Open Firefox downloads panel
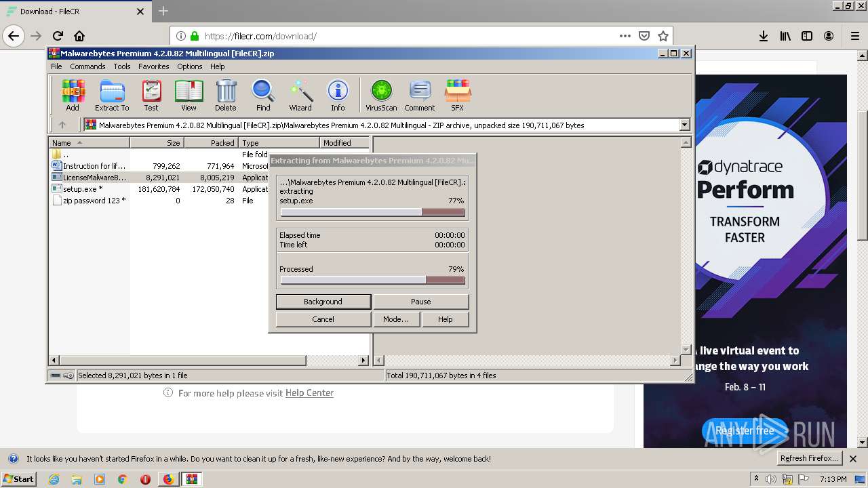 [x=764, y=36]
